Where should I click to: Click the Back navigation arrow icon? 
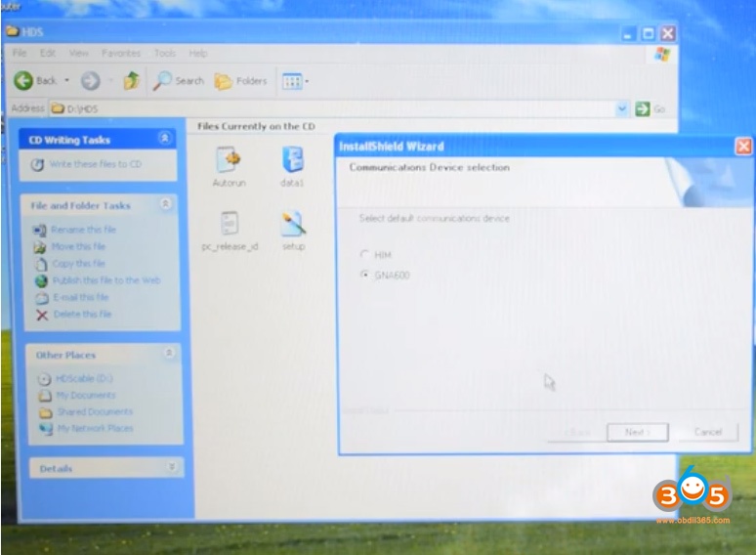click(23, 80)
